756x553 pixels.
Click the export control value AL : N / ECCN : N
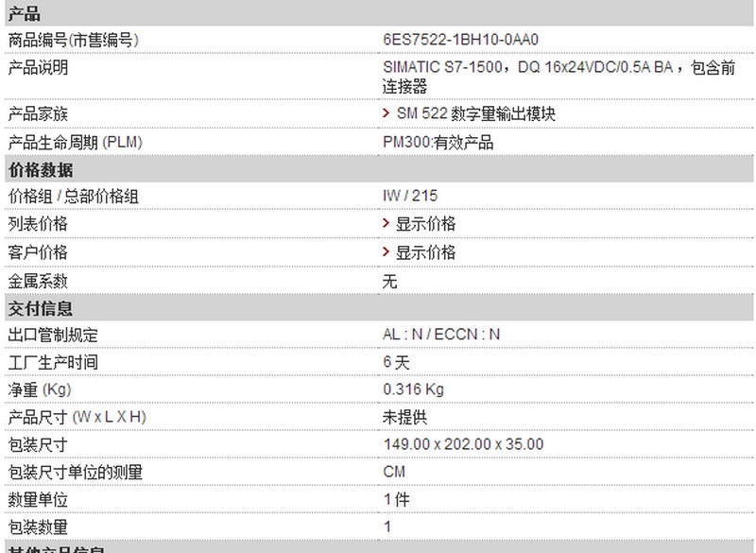pyautogui.click(x=441, y=334)
